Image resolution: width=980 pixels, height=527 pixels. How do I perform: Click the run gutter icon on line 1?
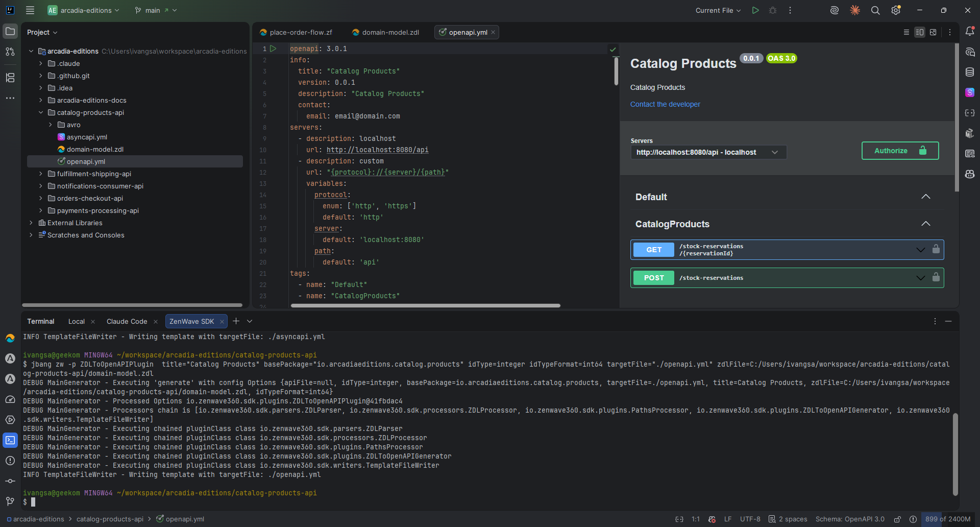pos(273,49)
